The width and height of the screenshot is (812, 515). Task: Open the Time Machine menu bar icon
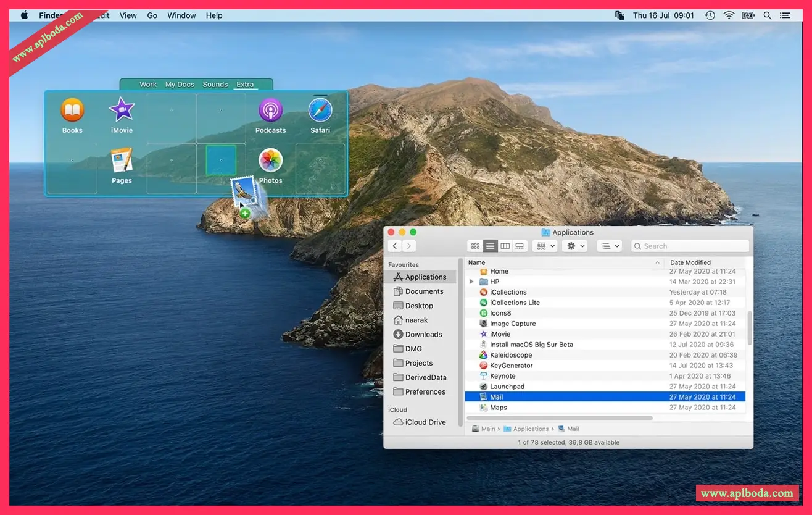pos(710,15)
